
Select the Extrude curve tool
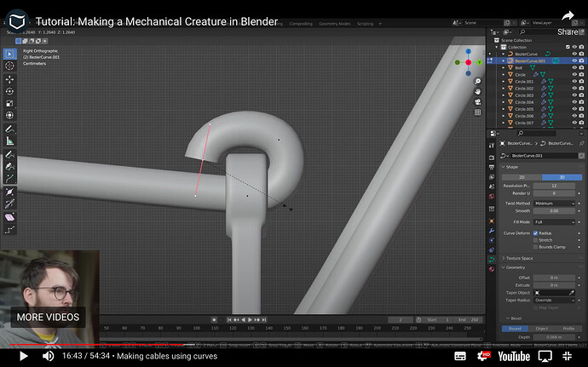(x=9, y=179)
